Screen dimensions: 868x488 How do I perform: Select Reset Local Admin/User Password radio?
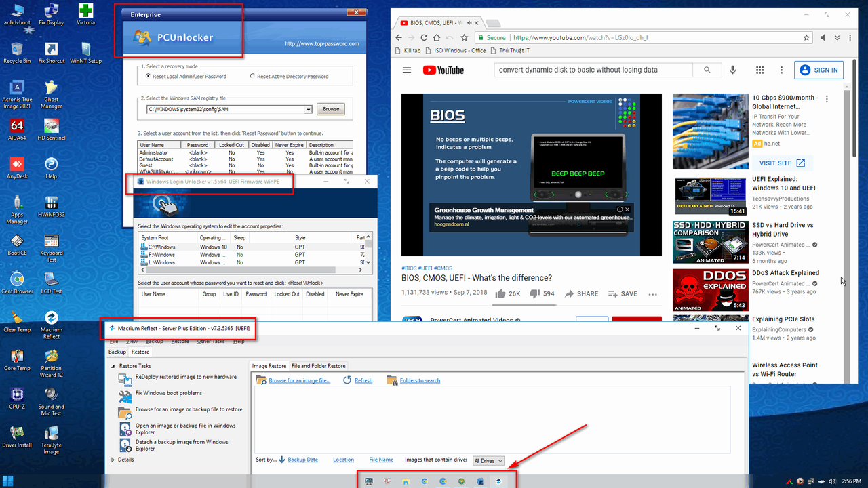click(147, 77)
